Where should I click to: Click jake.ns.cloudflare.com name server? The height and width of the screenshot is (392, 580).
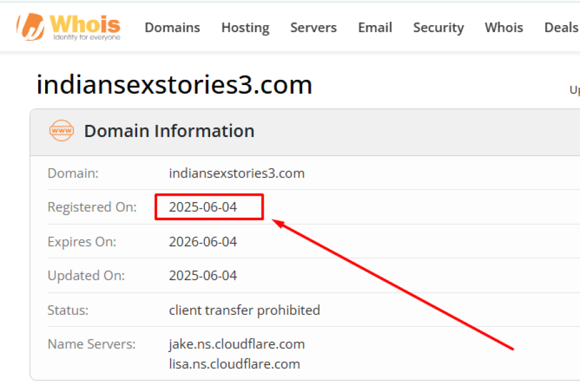click(237, 344)
